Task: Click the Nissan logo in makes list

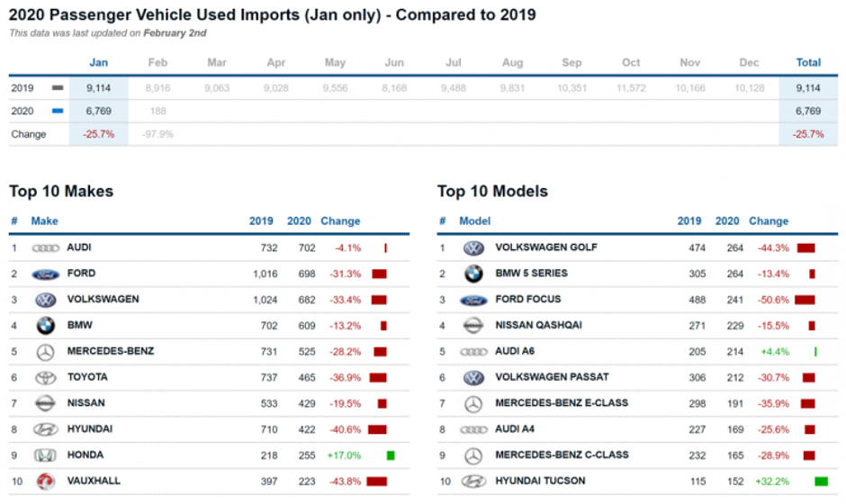Action: [x=45, y=403]
